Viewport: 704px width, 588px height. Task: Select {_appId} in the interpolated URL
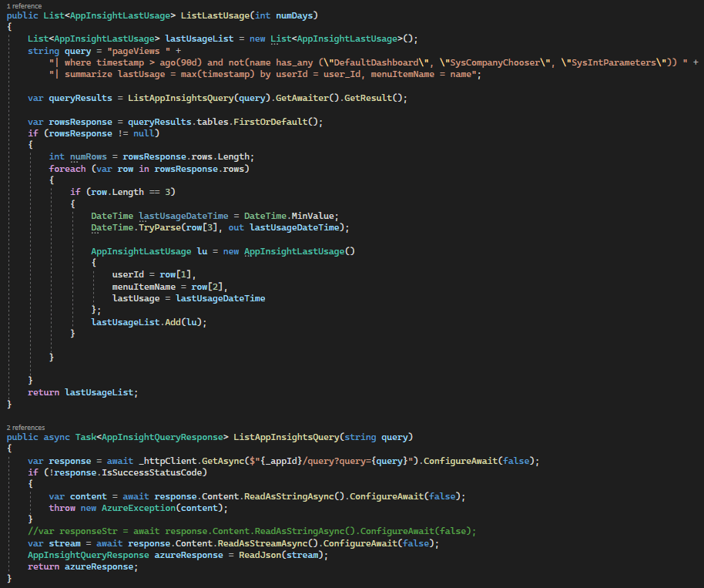coord(281,462)
